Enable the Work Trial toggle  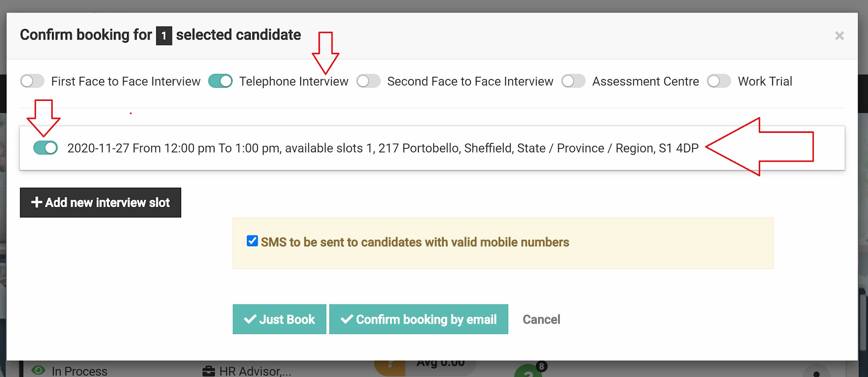pyautogui.click(x=719, y=81)
